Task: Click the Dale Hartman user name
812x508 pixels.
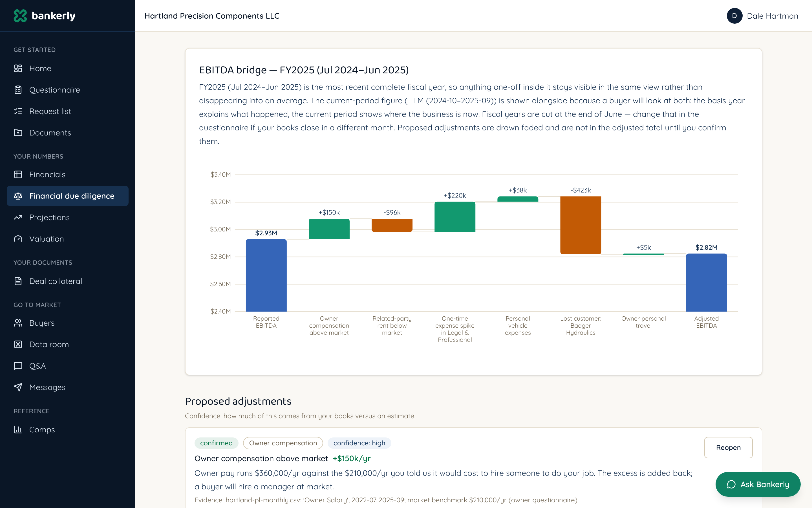Action: 773,16
